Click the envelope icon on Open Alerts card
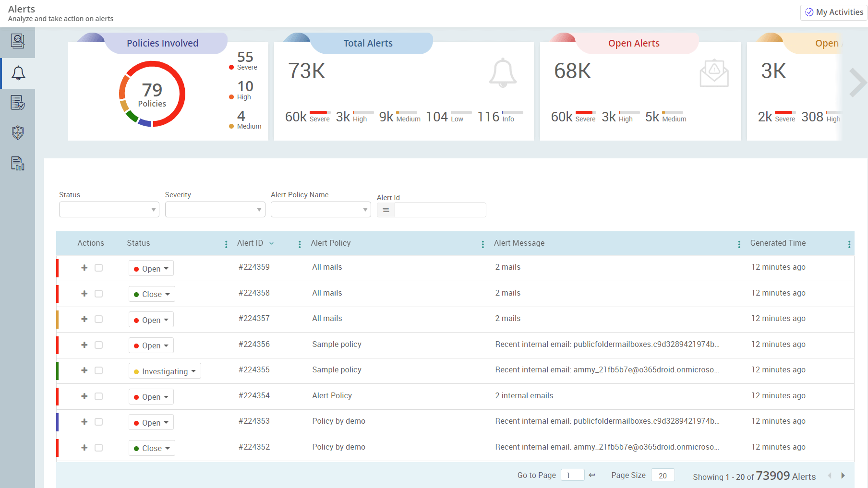This screenshot has height=488, width=868. click(714, 73)
